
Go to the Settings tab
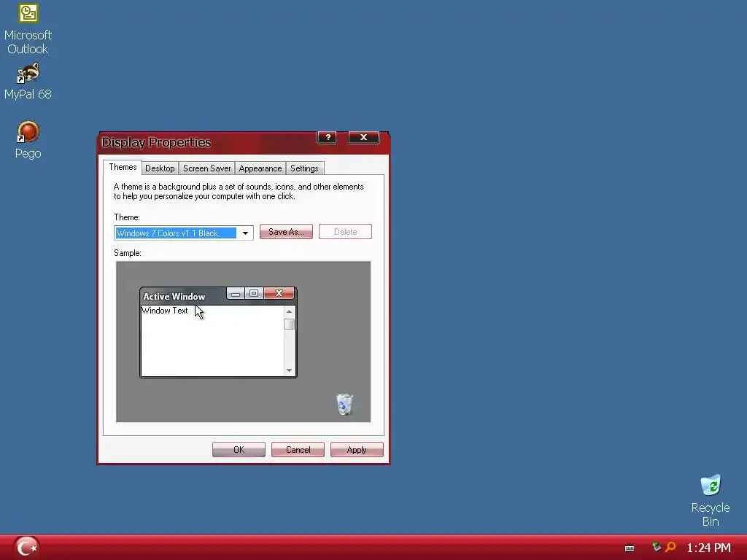coord(304,168)
